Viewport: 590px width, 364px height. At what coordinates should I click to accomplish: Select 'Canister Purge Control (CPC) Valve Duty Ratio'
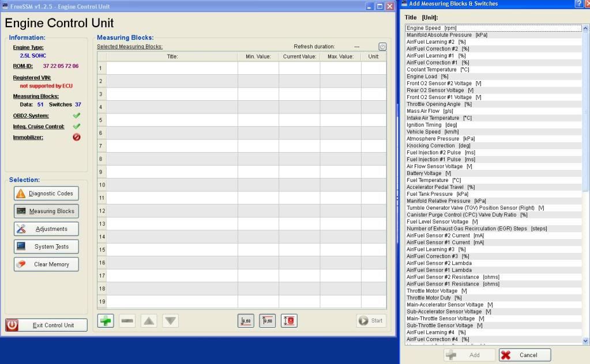click(x=493, y=214)
